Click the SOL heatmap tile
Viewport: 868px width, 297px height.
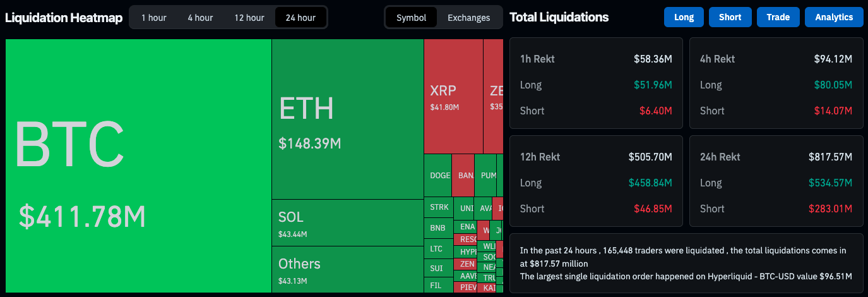pos(347,222)
